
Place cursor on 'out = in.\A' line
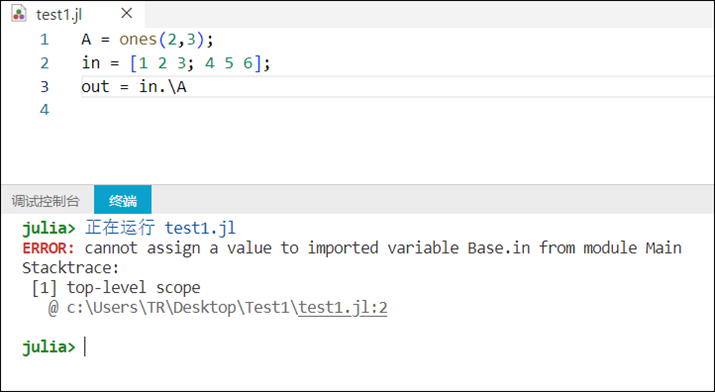(134, 87)
